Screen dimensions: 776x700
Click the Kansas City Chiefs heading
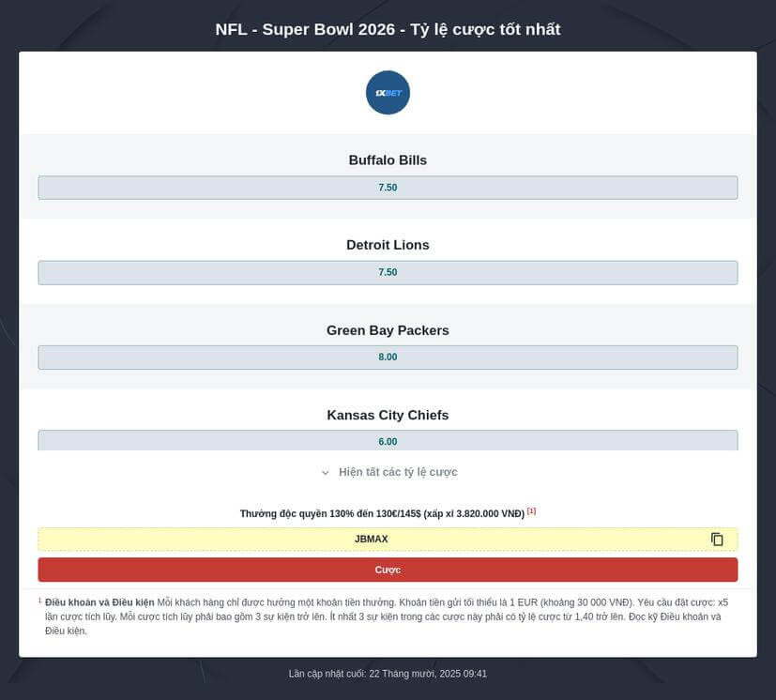pos(388,415)
